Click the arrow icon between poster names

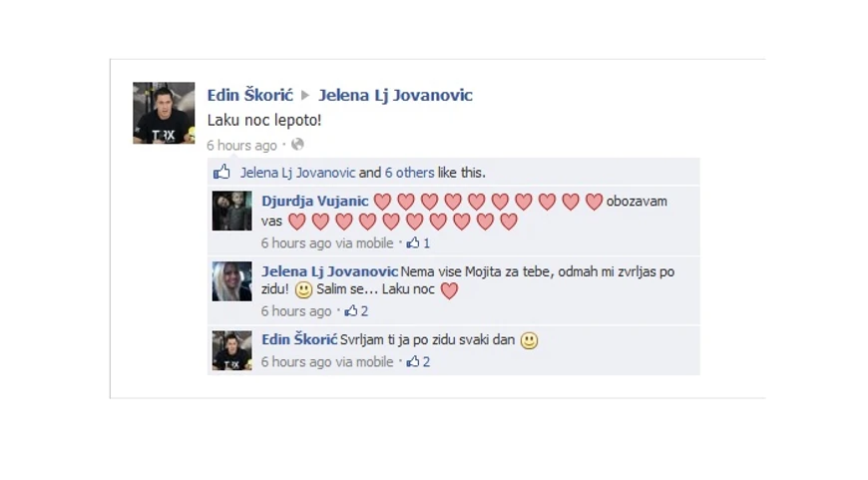coord(305,95)
